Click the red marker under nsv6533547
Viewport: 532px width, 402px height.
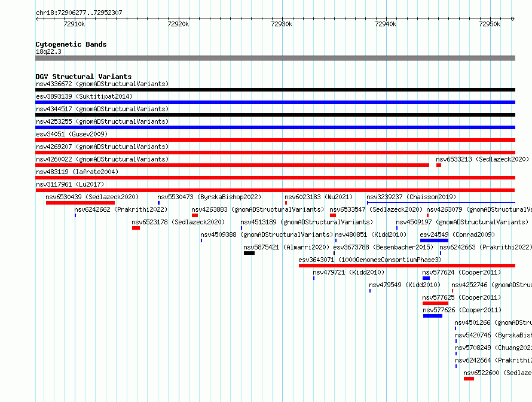coord(333,215)
